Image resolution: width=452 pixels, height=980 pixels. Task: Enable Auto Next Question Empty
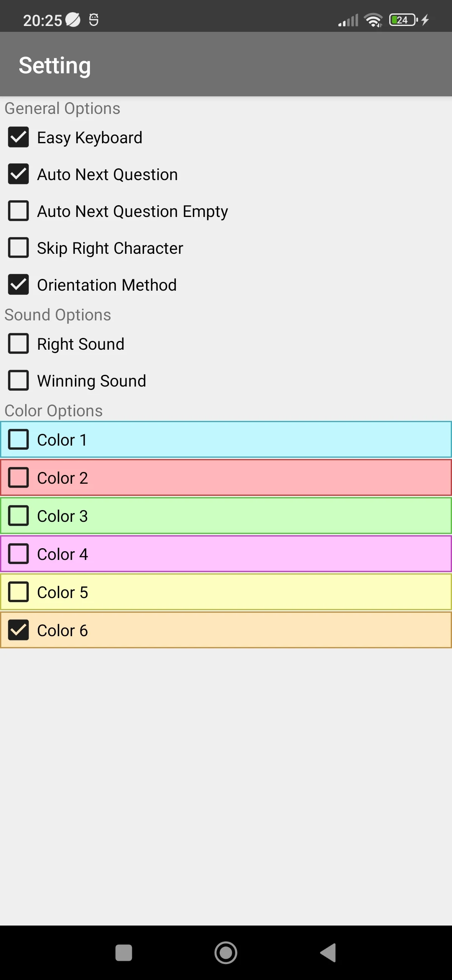[x=18, y=211]
